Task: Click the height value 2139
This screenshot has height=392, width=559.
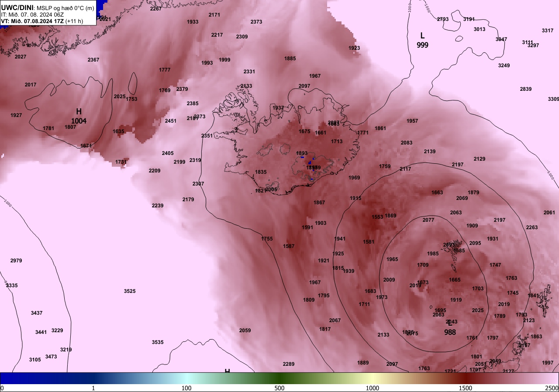Action: (430, 151)
